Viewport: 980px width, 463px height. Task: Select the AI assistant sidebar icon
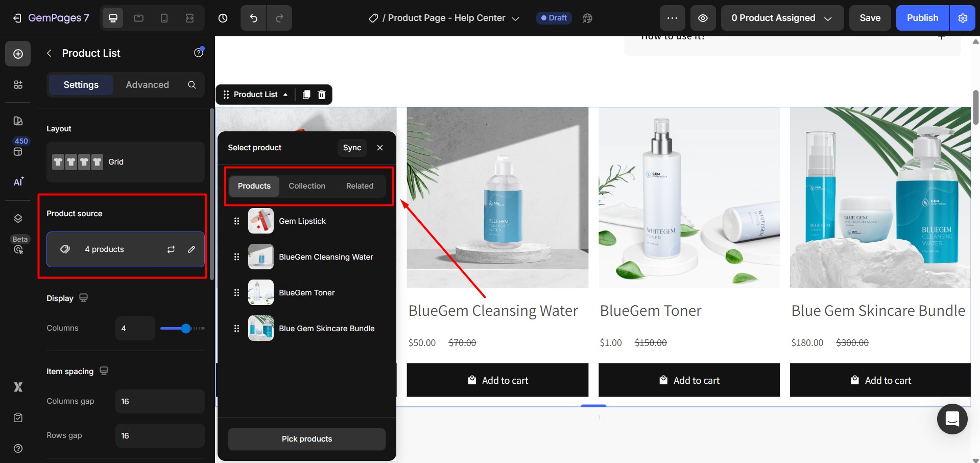coord(18,182)
